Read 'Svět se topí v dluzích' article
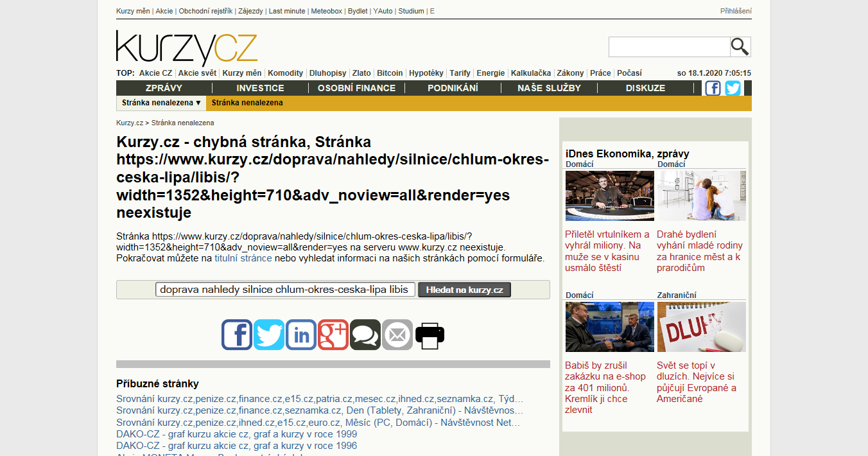 click(697, 382)
